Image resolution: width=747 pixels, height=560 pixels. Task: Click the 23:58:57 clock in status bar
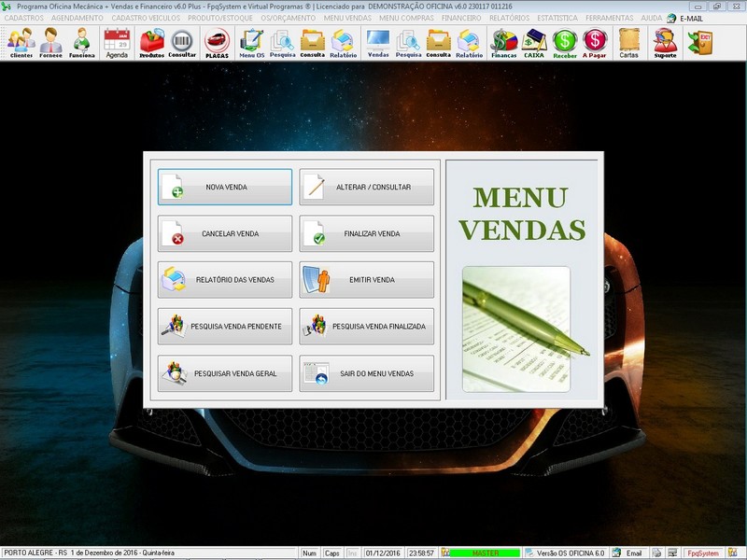pyautogui.click(x=421, y=553)
